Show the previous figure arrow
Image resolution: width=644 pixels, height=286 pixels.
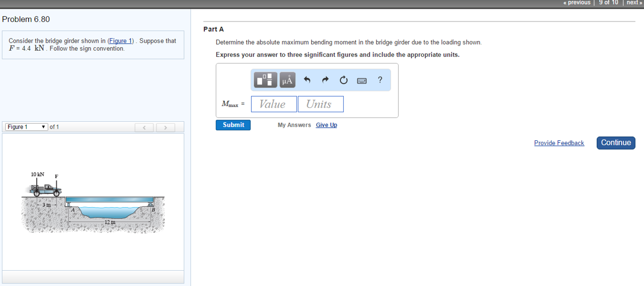point(144,127)
